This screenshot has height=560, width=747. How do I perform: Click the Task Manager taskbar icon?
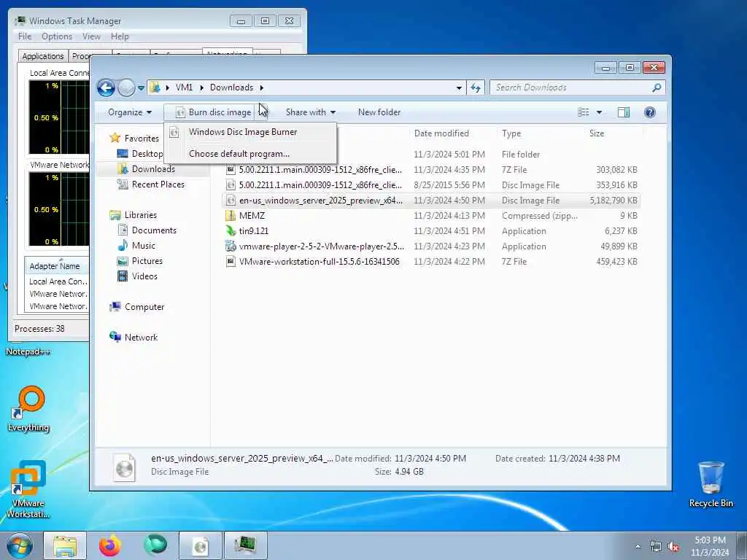tap(246, 546)
